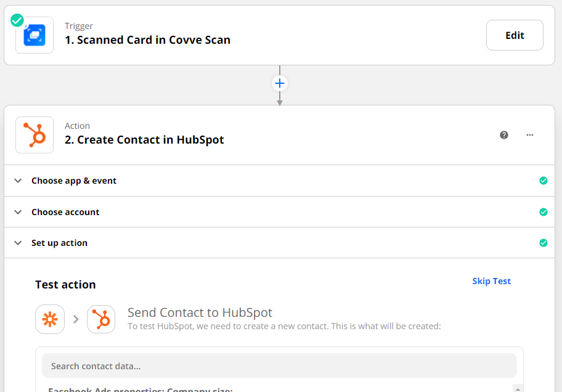
Task: Open the action's three-dot more menu
Action: pyautogui.click(x=530, y=135)
